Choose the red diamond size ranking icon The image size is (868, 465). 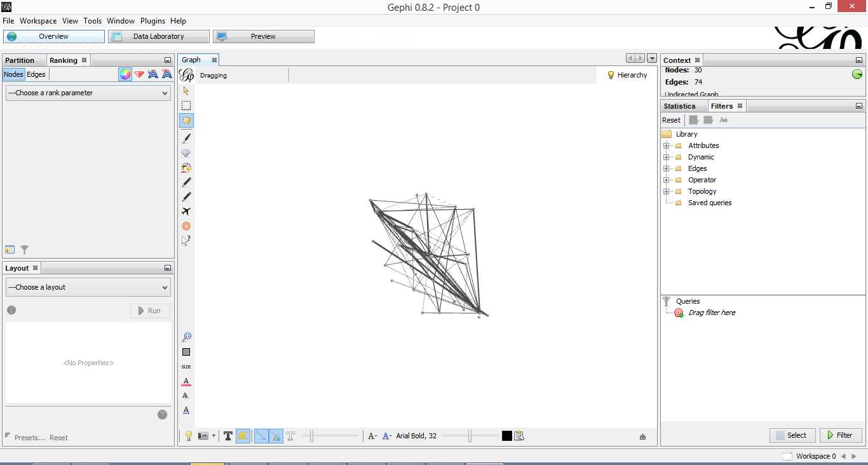(x=139, y=74)
